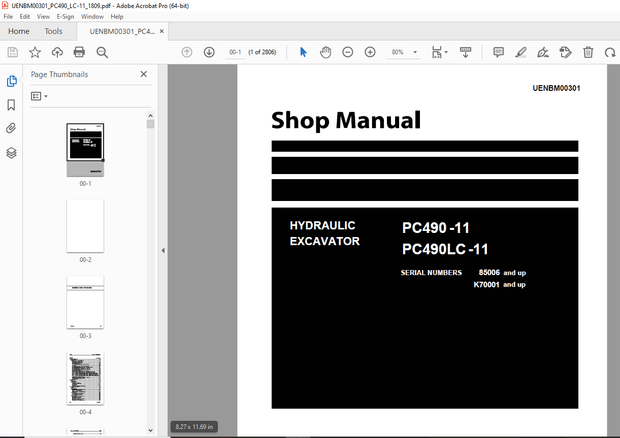This screenshot has height=438, width=620.
Task: Open the find text magnifier icon
Action: 102,52
